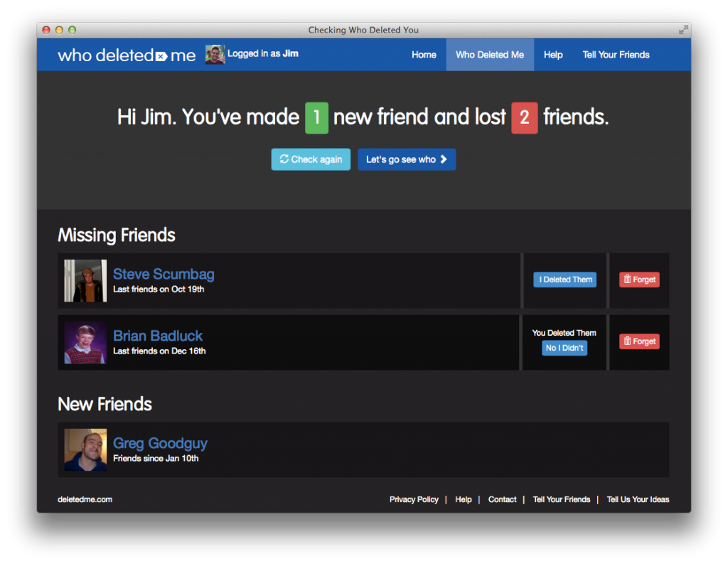The width and height of the screenshot is (728, 564).
Task: Click Tell Us Your Ideas footer link
Action: pos(638,499)
